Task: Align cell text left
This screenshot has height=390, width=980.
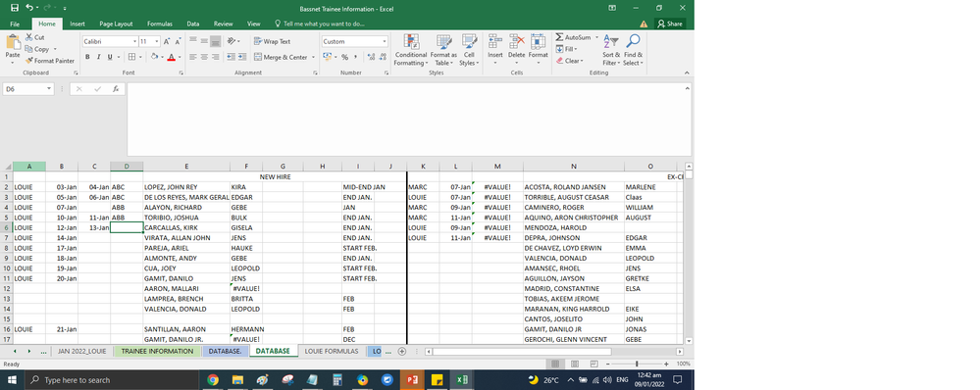Action: (x=193, y=57)
